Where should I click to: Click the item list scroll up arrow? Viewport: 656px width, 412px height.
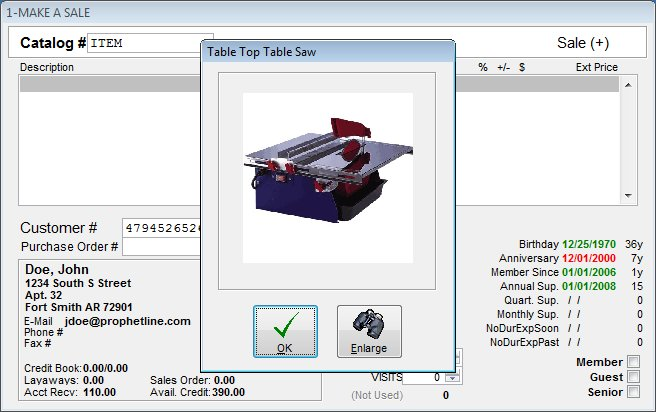630,86
